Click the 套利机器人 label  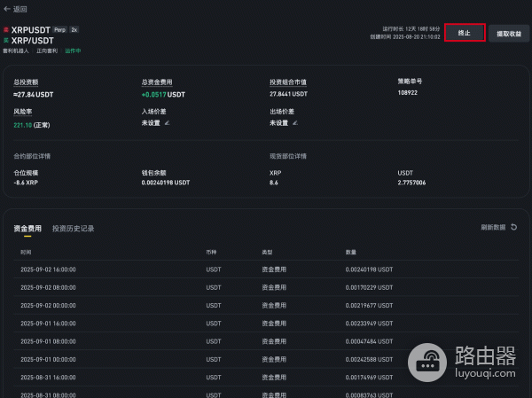[x=16, y=51]
